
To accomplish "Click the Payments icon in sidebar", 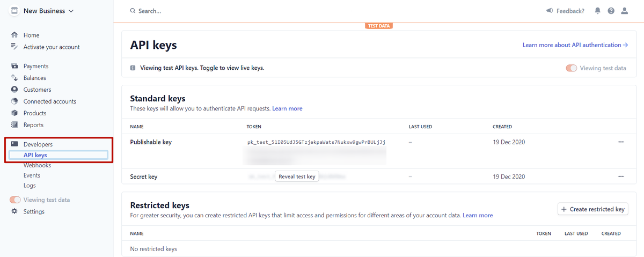I will (x=14, y=66).
